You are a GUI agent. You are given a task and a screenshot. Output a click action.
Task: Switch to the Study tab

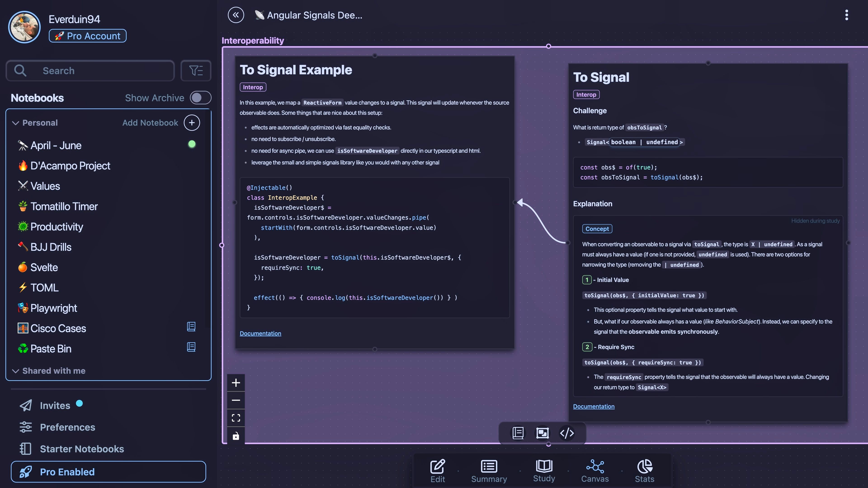point(544,470)
